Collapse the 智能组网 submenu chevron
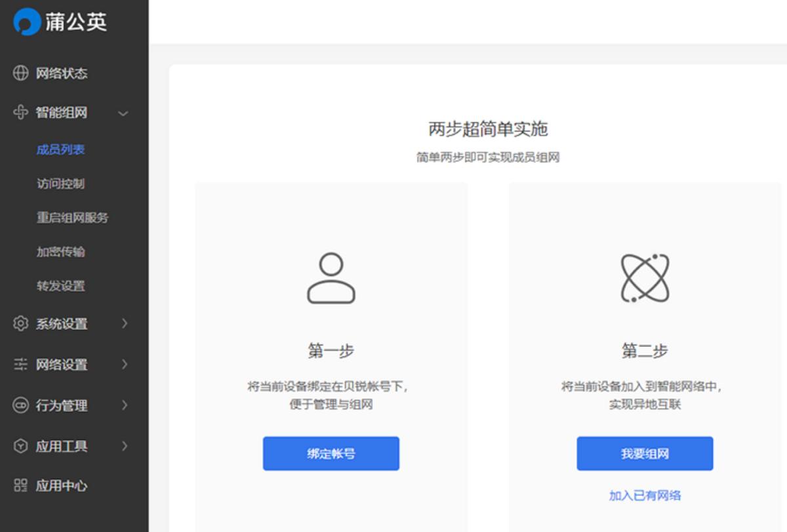The width and height of the screenshot is (787, 532). coord(123,113)
